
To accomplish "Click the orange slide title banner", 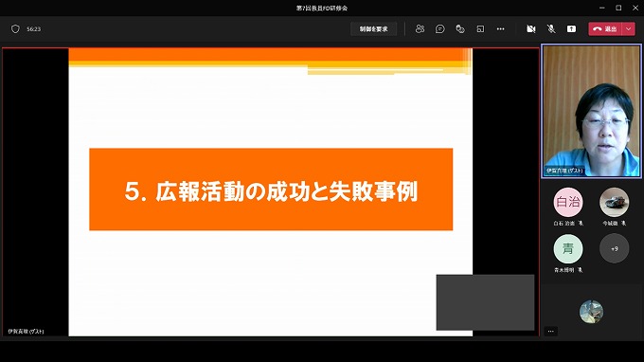I will tap(271, 190).
